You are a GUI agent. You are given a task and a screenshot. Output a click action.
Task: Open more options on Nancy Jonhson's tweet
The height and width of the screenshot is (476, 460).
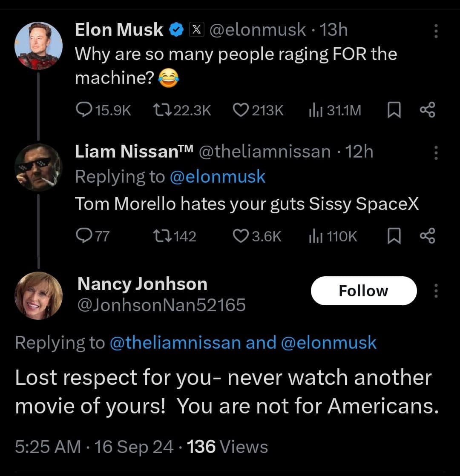pyautogui.click(x=435, y=291)
